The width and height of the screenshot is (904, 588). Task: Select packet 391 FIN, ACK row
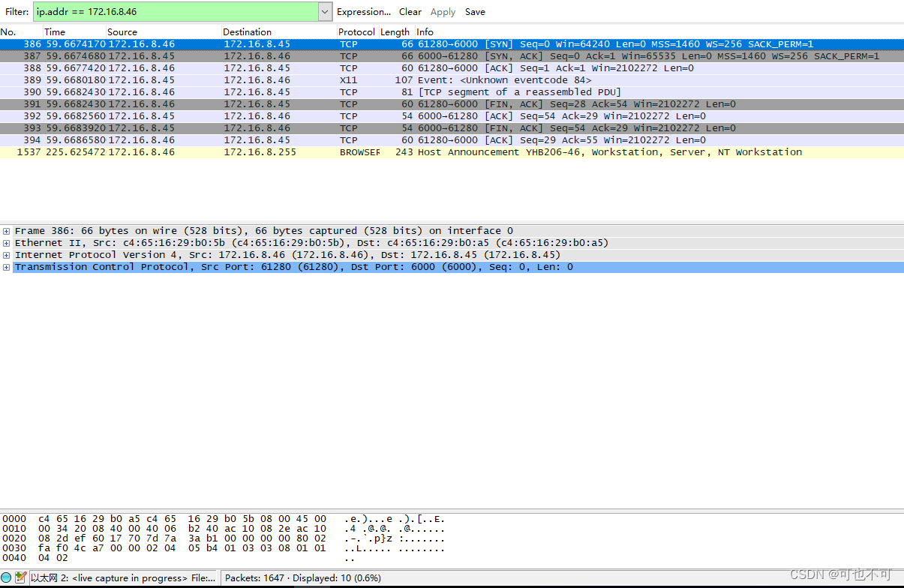coord(452,104)
